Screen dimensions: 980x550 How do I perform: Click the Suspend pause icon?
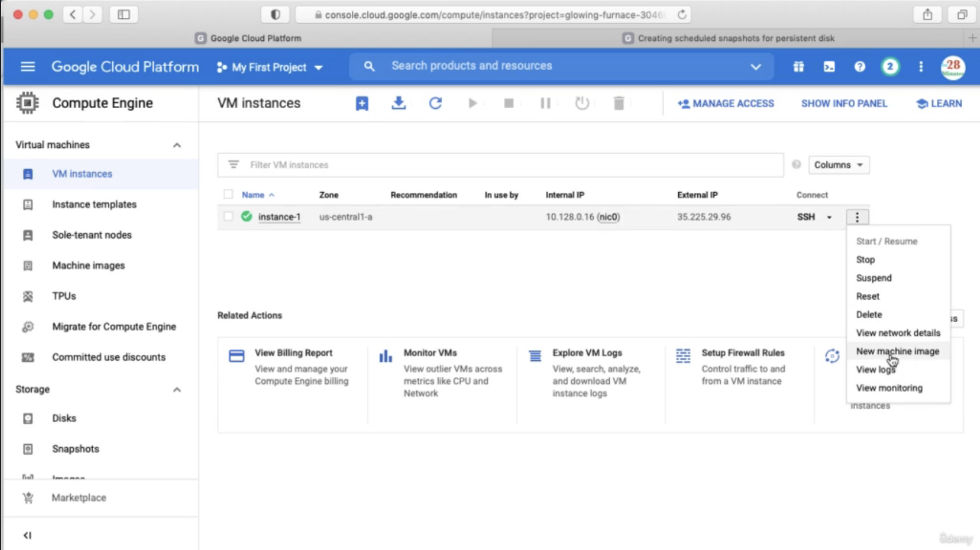[x=545, y=104]
